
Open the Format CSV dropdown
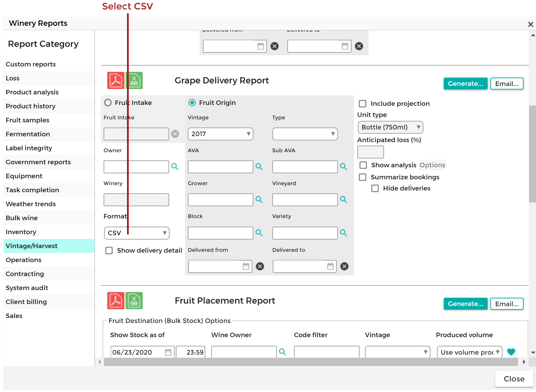point(137,233)
